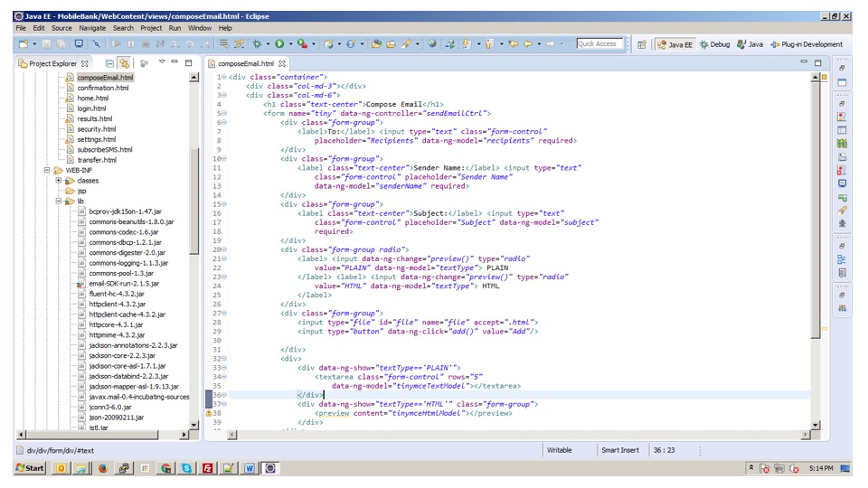Open Word from the taskbar

pos(250,469)
